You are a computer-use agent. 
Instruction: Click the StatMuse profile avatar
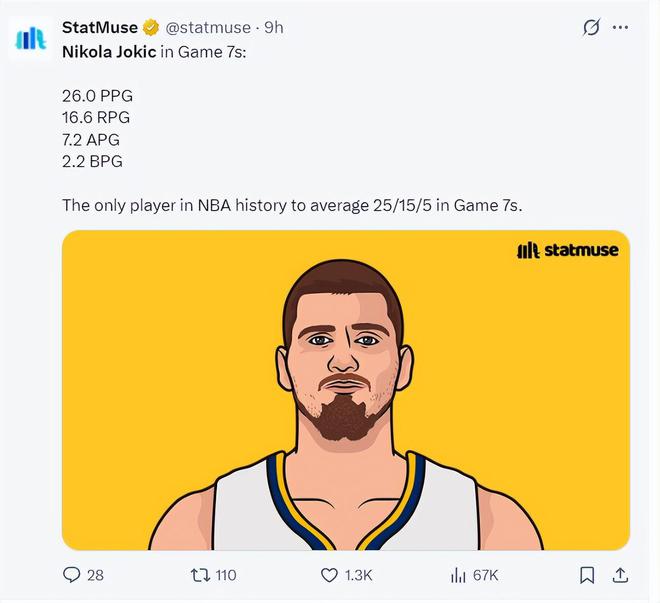30,39
